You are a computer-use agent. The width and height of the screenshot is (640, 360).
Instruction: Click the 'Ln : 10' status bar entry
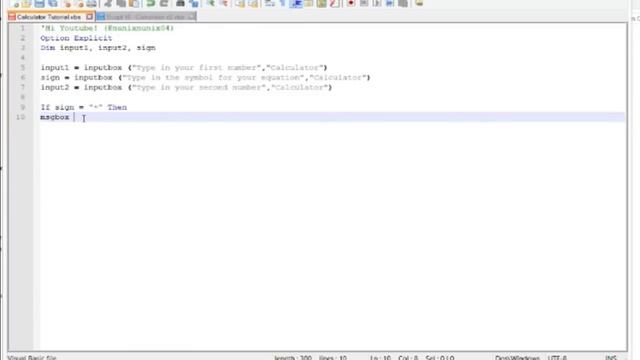click(380, 358)
